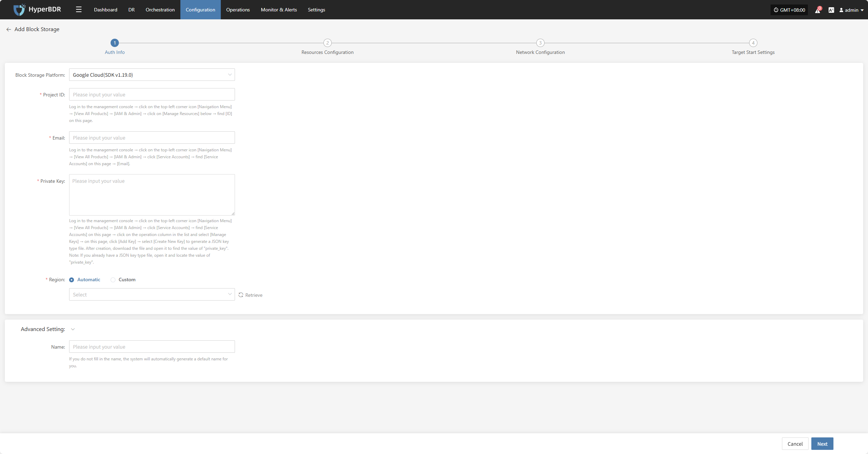Click the HyperBDR shield logo
This screenshot has height=454, width=868.
[x=19, y=10]
